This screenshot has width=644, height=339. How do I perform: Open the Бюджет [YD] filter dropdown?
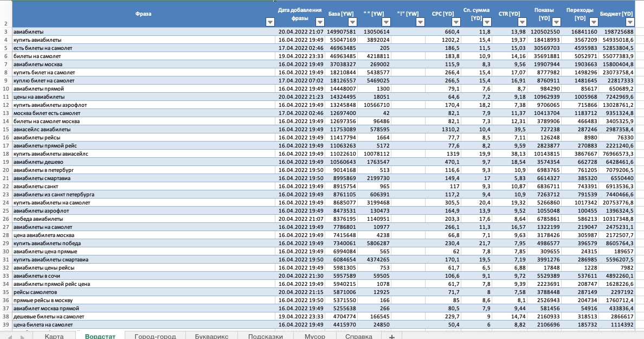pyautogui.click(x=629, y=22)
